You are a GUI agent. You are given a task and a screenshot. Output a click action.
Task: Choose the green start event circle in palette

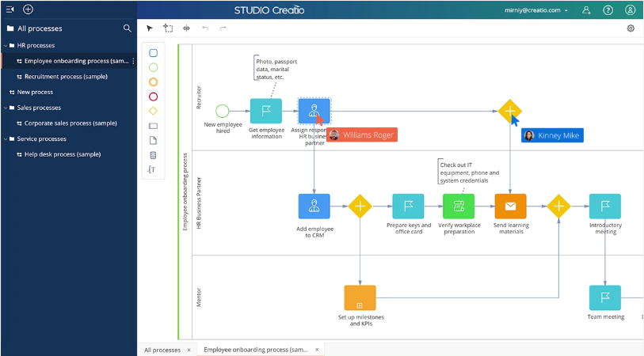click(x=153, y=67)
